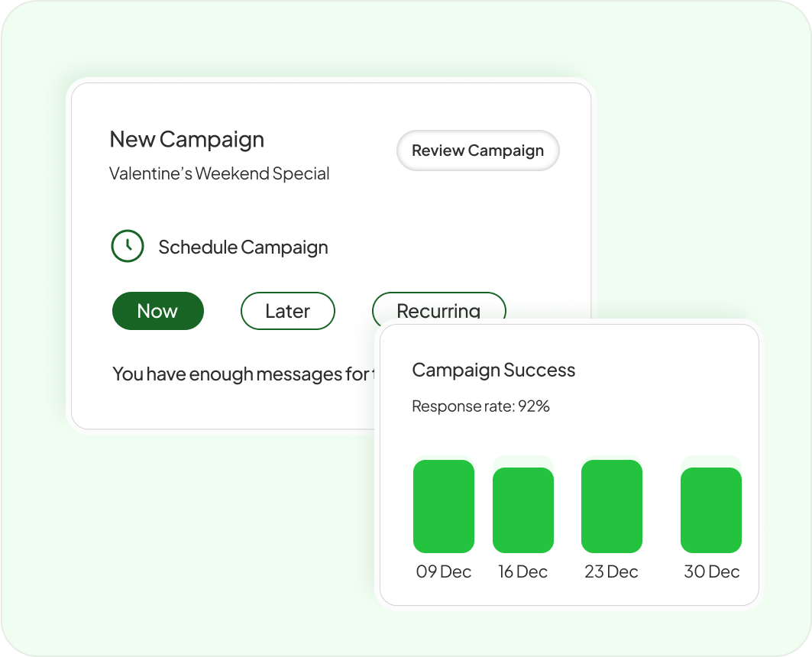Click the 30 Dec chart bar
The height and width of the screenshot is (657, 812).
(x=711, y=510)
